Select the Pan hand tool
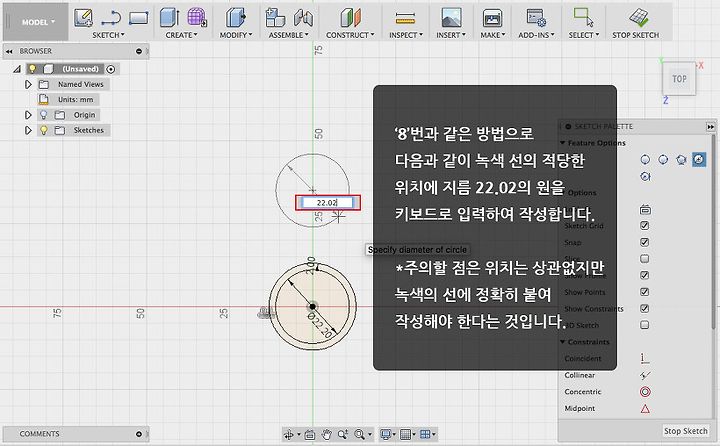 pyautogui.click(x=326, y=434)
